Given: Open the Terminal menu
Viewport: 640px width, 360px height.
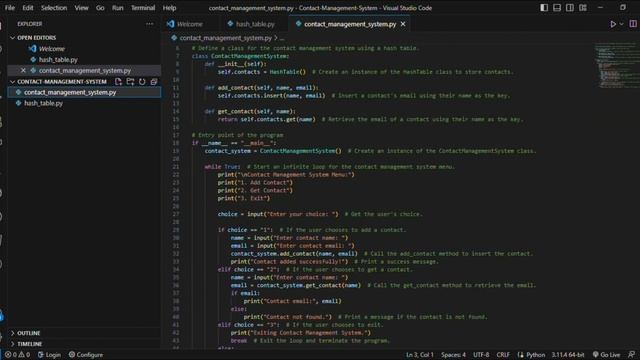Looking at the screenshot, I should 143,8.
